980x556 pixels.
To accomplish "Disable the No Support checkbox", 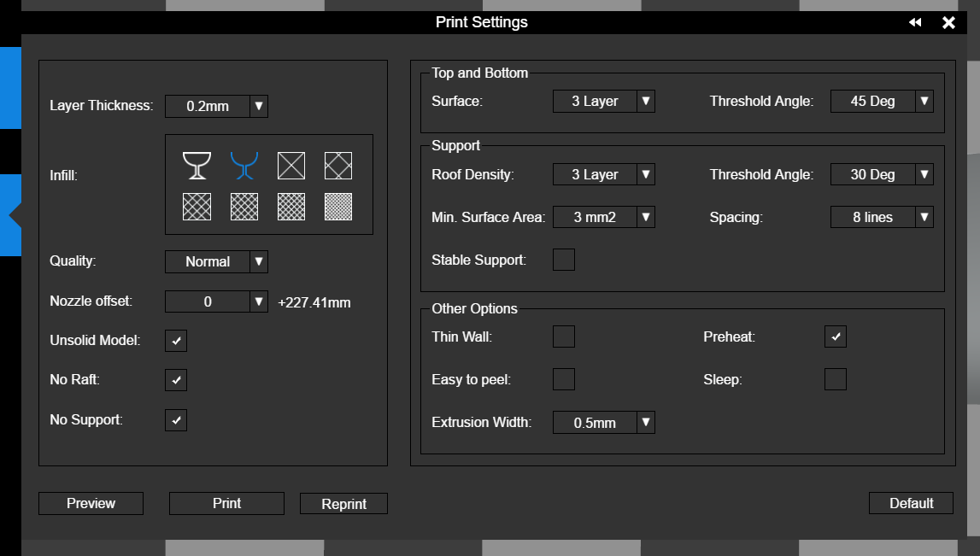I will (x=176, y=420).
